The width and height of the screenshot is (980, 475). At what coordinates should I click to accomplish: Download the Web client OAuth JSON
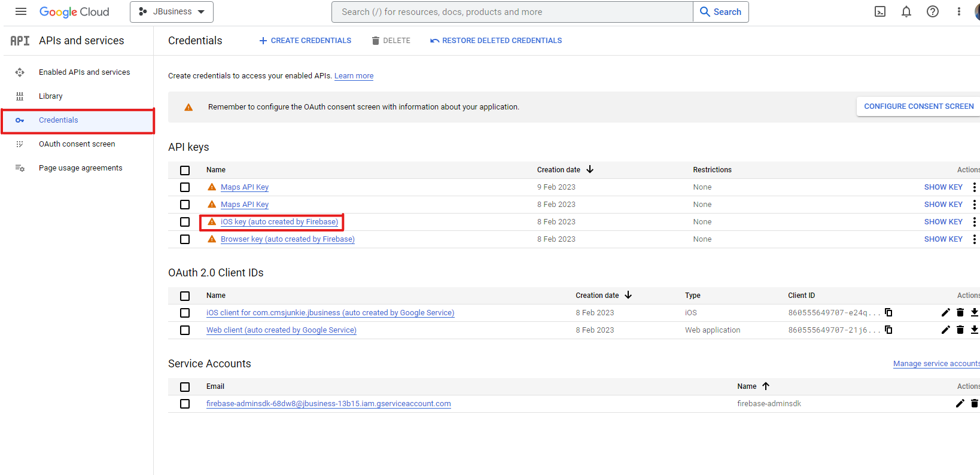(x=974, y=330)
